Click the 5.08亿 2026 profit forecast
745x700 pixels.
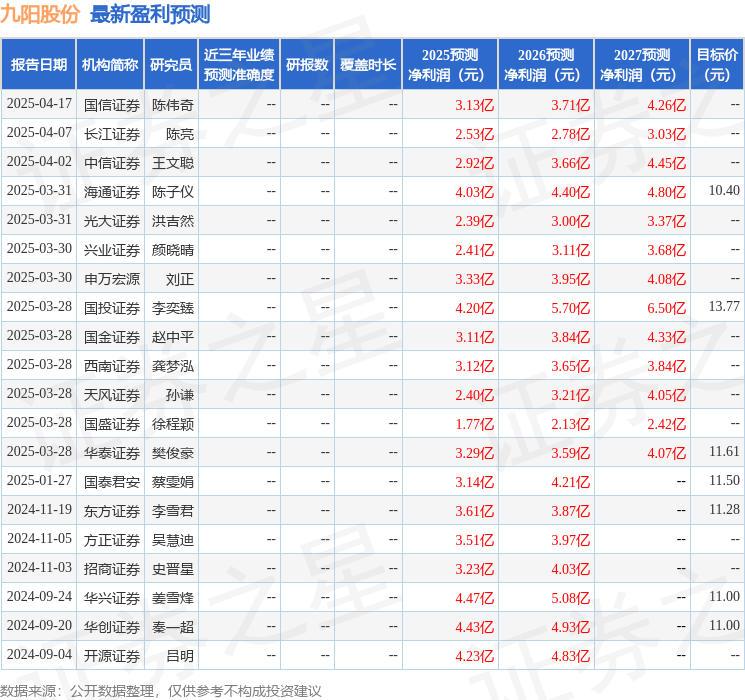click(570, 598)
